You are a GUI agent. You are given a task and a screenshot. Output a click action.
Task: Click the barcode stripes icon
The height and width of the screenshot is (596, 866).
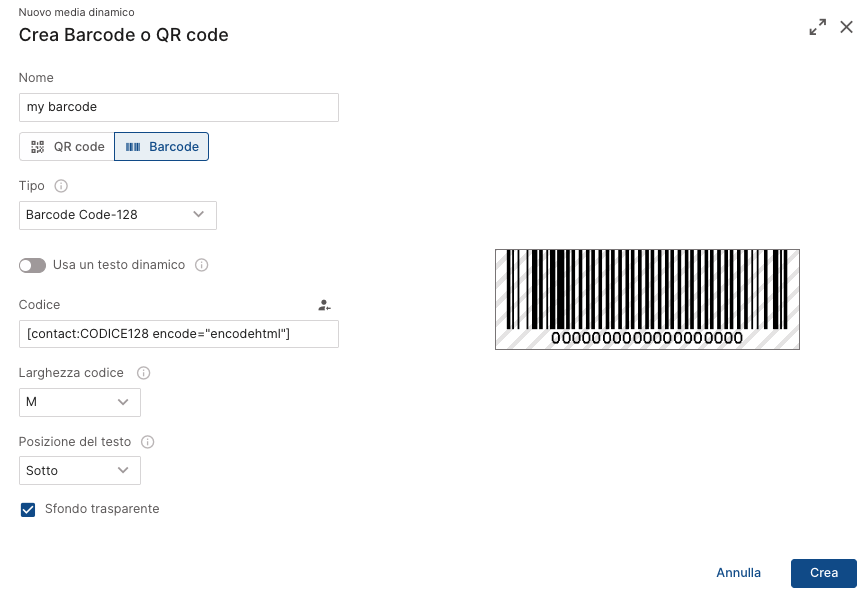coord(133,147)
